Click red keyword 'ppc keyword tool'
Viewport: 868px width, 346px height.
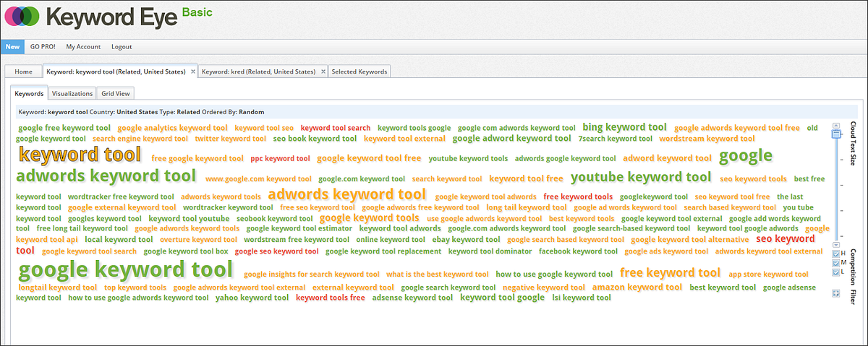[280, 158]
